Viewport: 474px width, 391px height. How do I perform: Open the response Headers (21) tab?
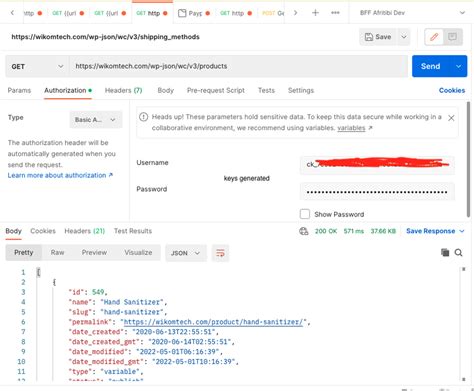(x=85, y=231)
